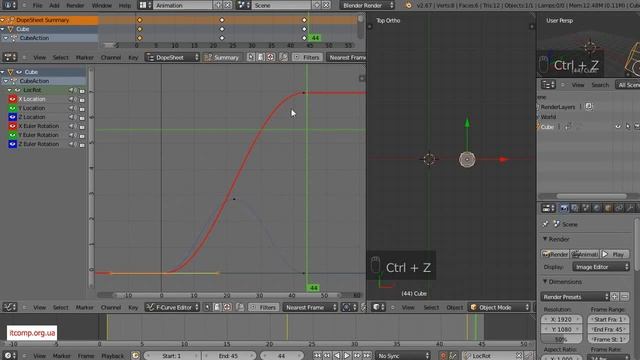Open the Graph editor type selector icon
Screen dimensions: 640x360
pos(9,307)
